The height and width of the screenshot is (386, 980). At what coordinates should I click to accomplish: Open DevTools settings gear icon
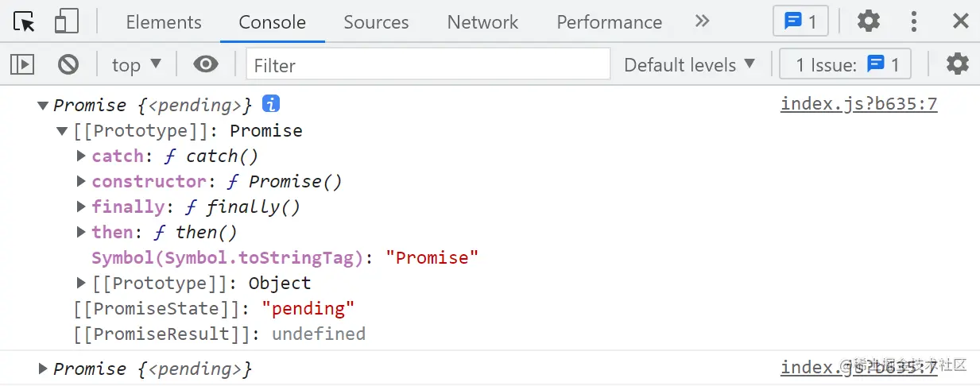click(x=869, y=21)
